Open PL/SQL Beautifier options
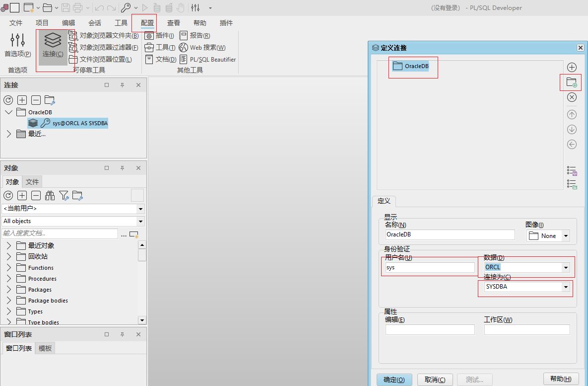588x386 pixels. pos(207,59)
